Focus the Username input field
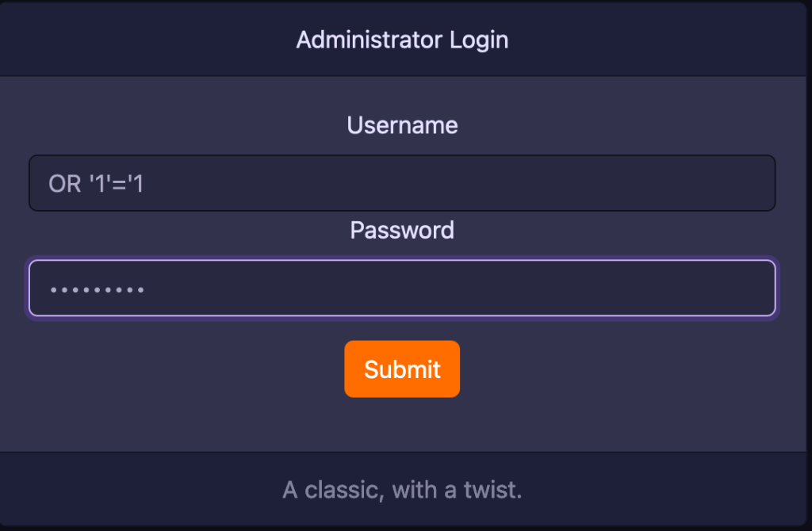This screenshot has width=812, height=531. coord(402,183)
